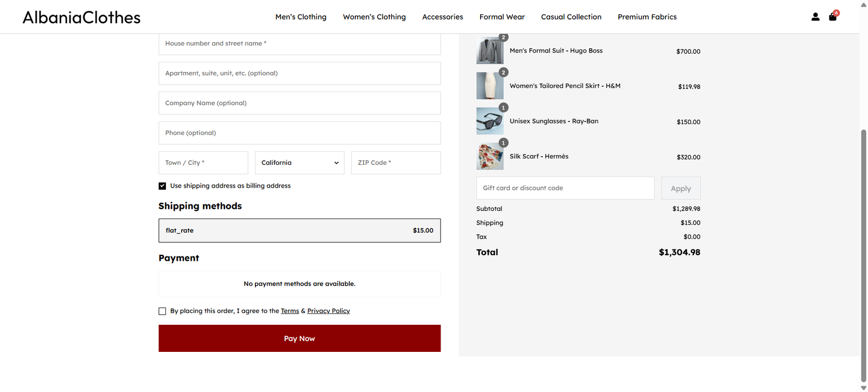Open the Privacy Policy link
This screenshot has height=392, width=868.
[x=328, y=311]
